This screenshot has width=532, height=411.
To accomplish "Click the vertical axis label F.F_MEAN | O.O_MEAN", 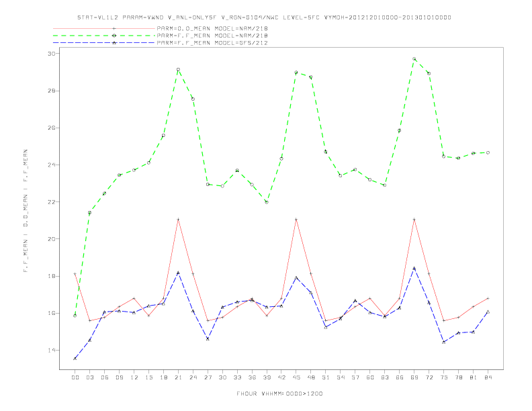I will 26,211.
